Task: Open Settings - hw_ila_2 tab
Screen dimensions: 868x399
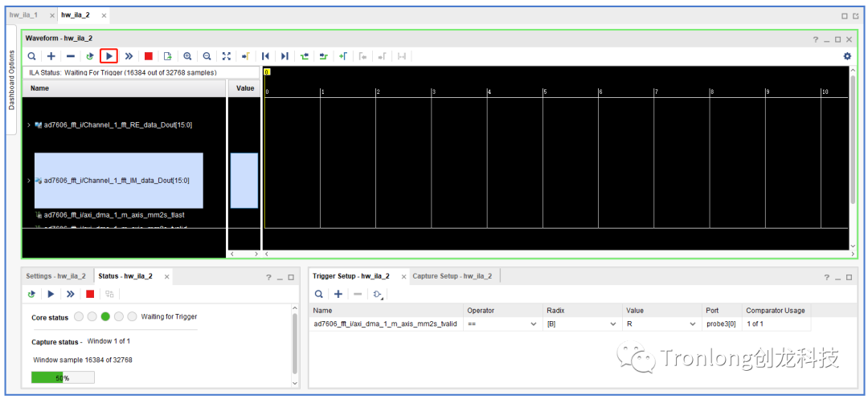Action: click(x=55, y=276)
